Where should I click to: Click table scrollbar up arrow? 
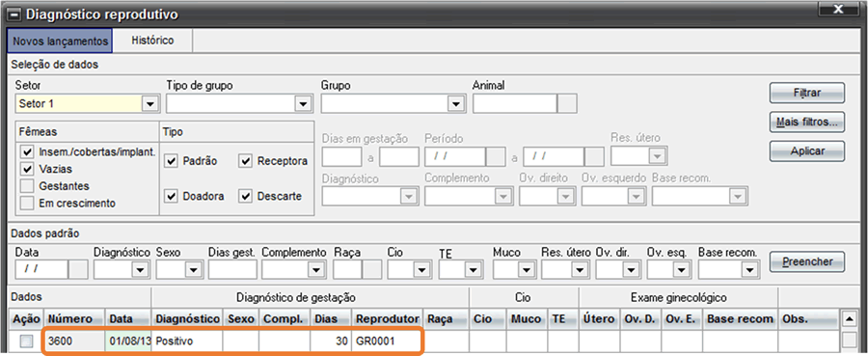848,319
